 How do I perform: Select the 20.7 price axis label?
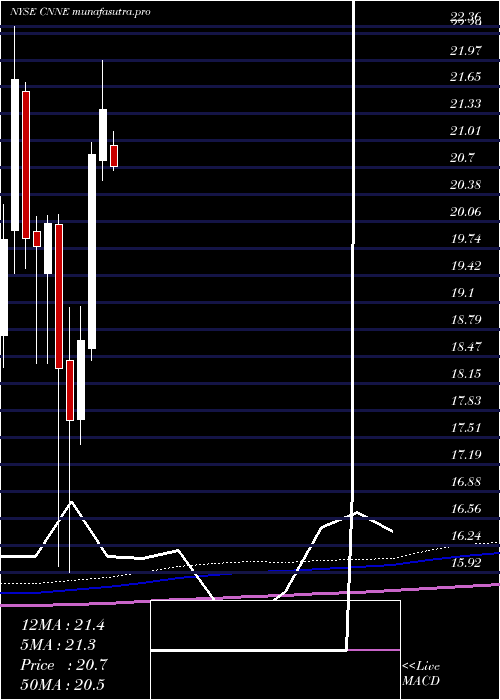pyautogui.click(x=462, y=158)
